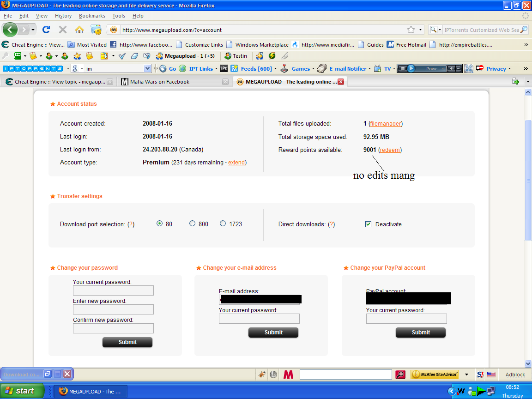
Task: Click the bug icon in status bar
Action: (262, 375)
